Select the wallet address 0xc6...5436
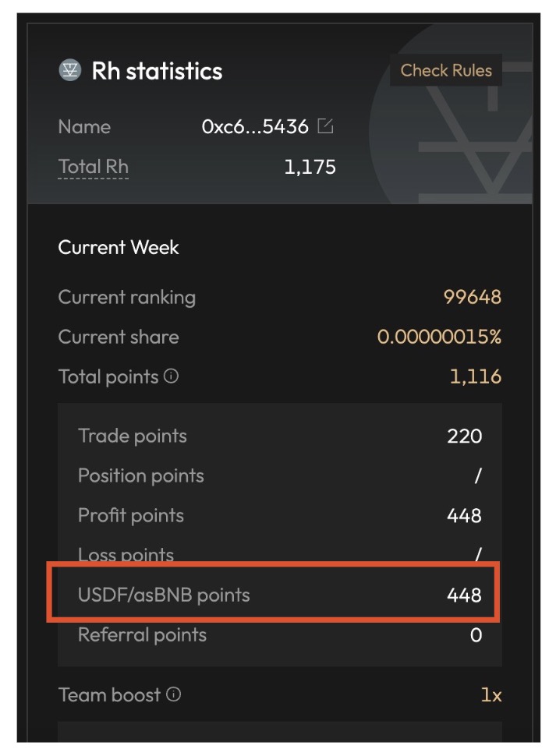 pos(255,126)
